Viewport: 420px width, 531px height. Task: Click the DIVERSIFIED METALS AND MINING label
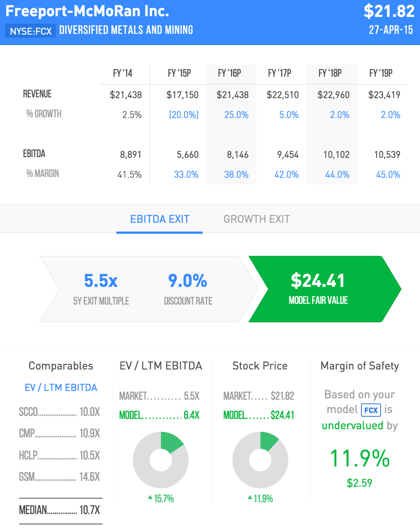(126, 30)
